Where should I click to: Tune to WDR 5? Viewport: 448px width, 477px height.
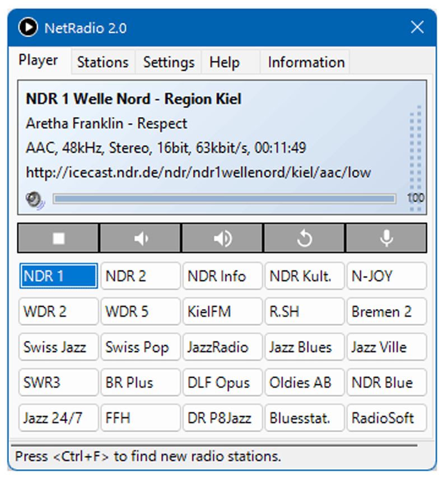[x=141, y=311]
